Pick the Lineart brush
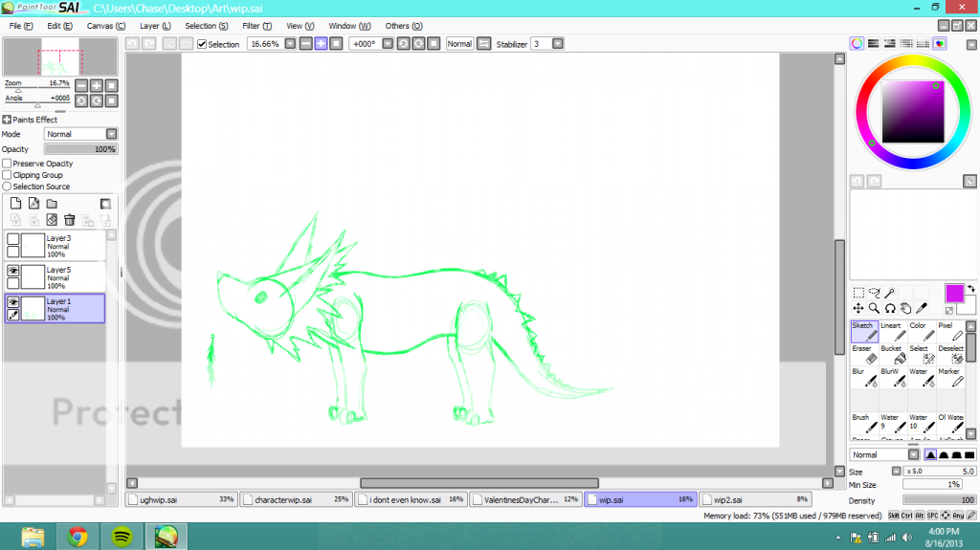Screen dimensions: 980x550 point(892,331)
